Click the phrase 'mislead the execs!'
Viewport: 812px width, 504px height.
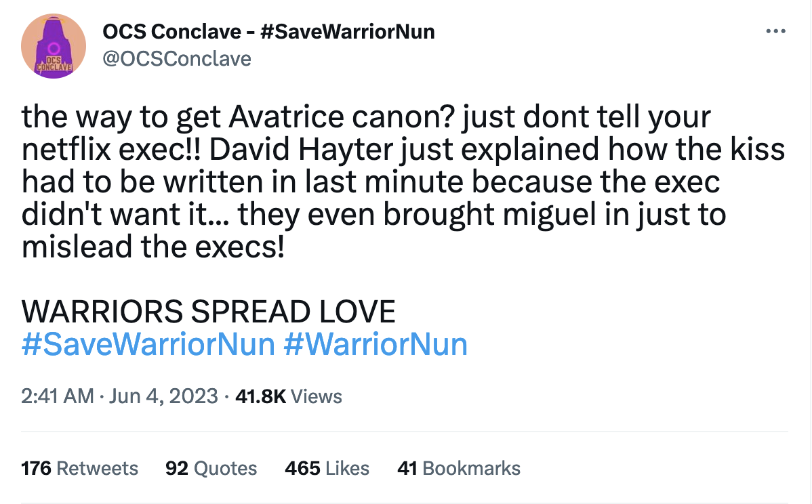coord(153,247)
